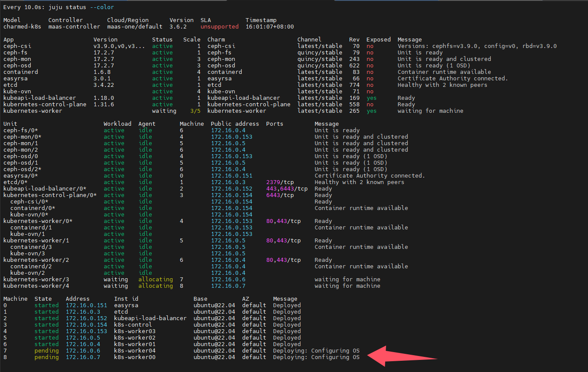Click the 'Timestamp' column header
588x372 pixels.
coord(261,20)
